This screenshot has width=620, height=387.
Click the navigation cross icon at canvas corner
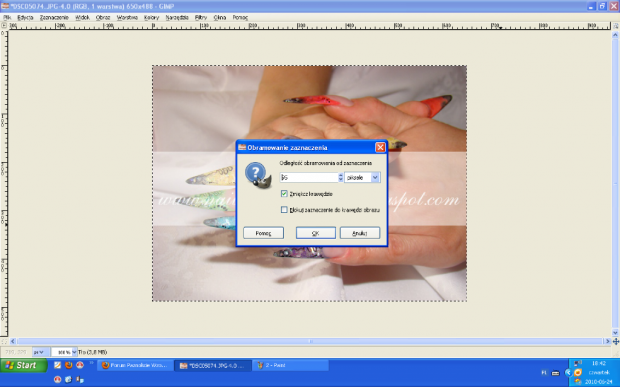pyautogui.click(x=615, y=341)
